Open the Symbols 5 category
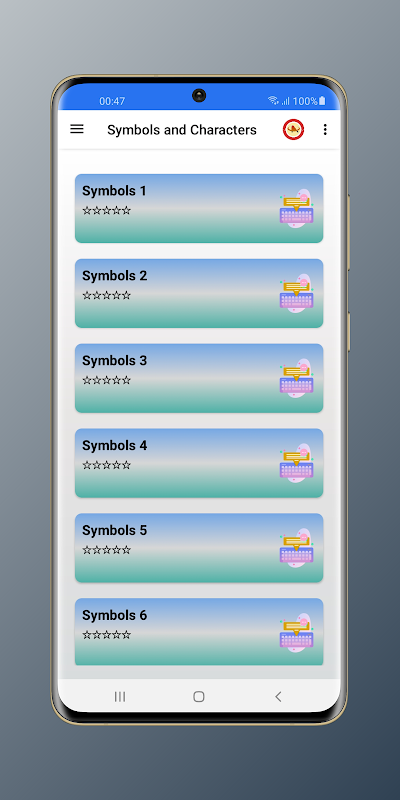400x800 pixels. [x=199, y=547]
